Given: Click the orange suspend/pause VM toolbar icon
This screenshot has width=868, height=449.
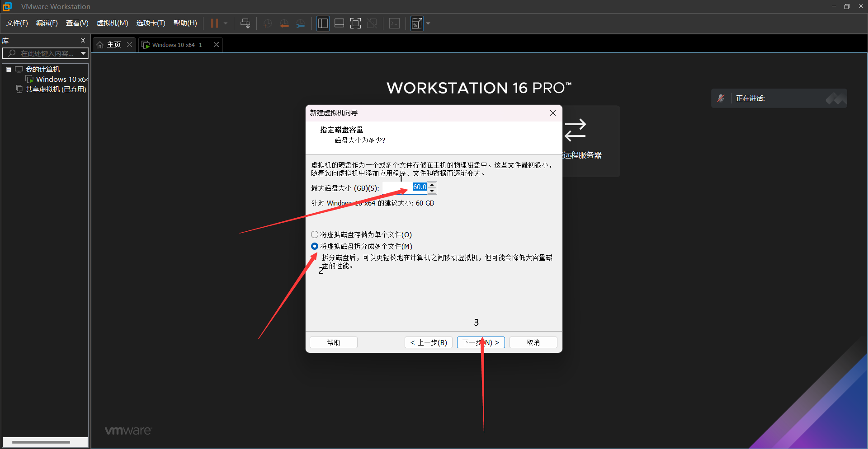Looking at the screenshot, I should tap(214, 23).
